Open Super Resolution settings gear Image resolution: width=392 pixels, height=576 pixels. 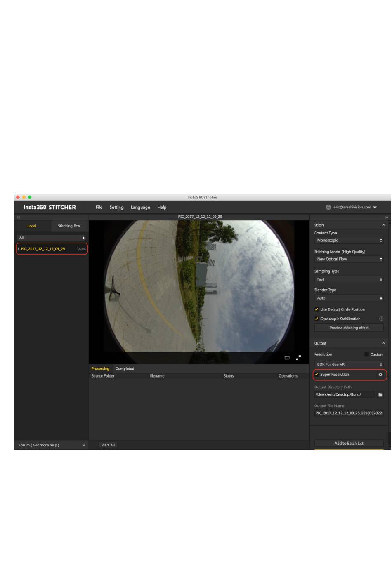pyautogui.click(x=380, y=375)
